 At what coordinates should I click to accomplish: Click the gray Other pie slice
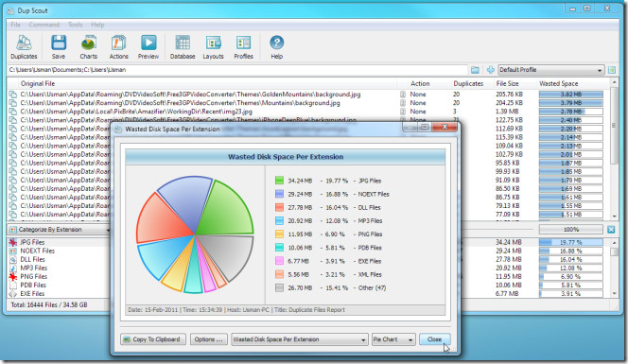pos(230,254)
